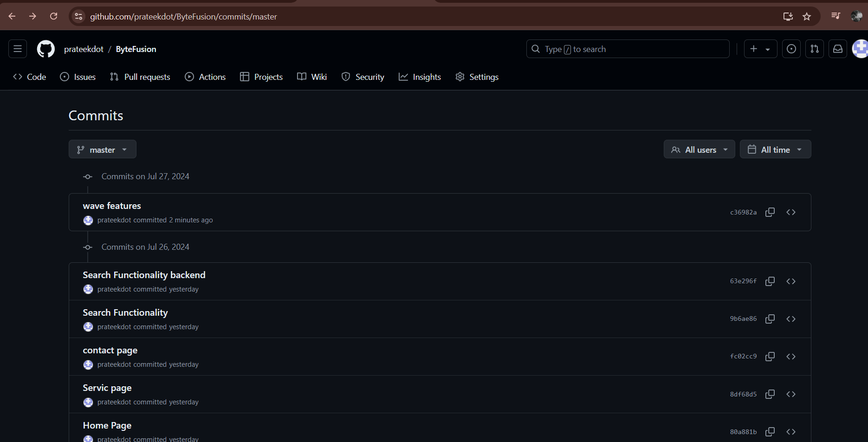Browse repository at commit c36982a
The image size is (868, 442).
pyautogui.click(x=791, y=212)
